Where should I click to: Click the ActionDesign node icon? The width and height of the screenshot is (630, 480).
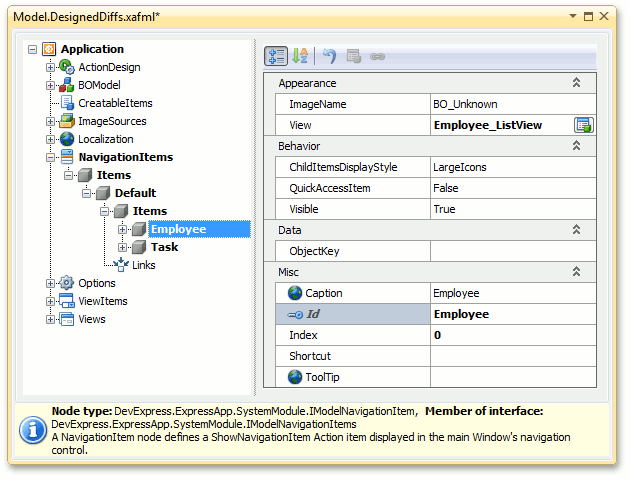click(x=67, y=67)
